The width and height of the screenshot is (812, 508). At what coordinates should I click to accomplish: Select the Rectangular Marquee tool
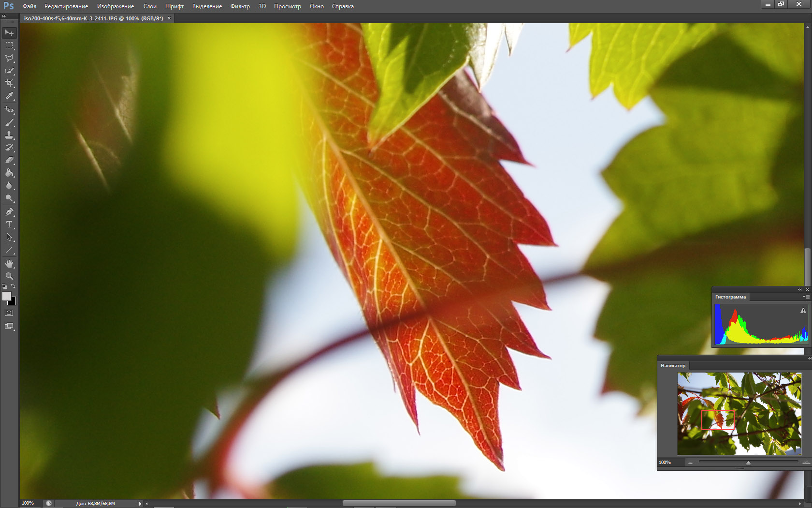pos(9,45)
